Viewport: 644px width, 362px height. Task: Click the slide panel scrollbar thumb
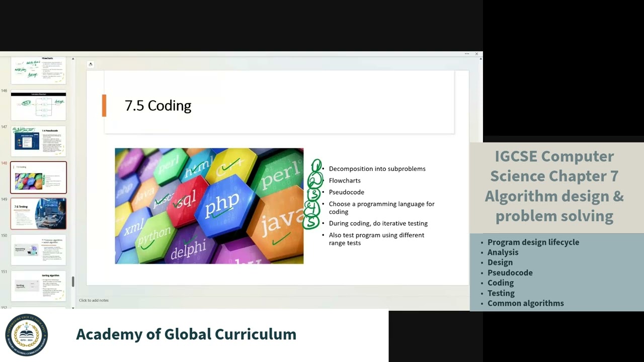73,282
